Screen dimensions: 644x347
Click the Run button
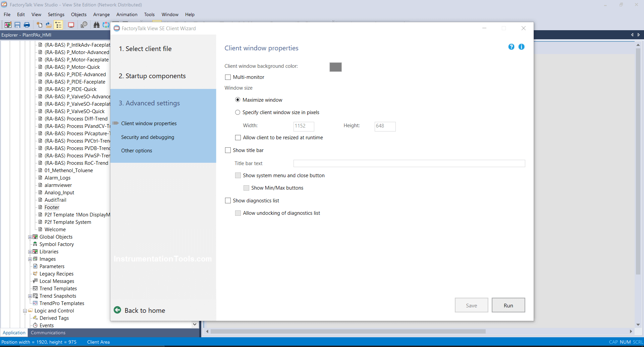508,305
